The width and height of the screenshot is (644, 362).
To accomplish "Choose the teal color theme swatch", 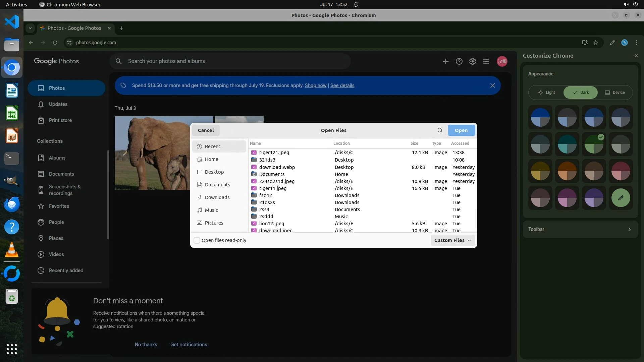I will 567,144.
